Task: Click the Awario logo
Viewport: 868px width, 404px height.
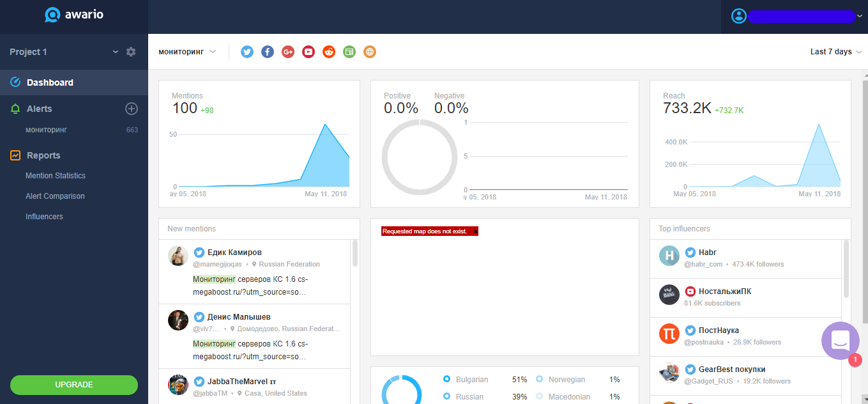Action: (73, 15)
